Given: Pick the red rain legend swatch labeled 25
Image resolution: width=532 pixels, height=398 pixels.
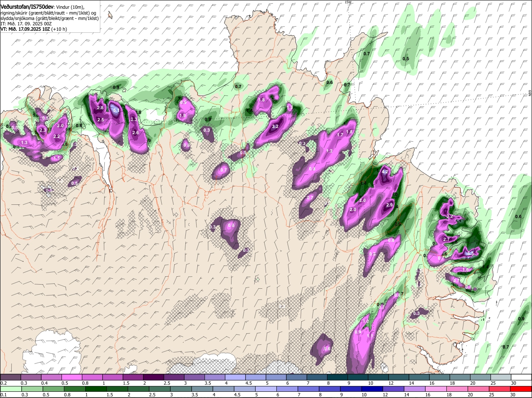Looking at the screenshot, I should pos(500,389).
